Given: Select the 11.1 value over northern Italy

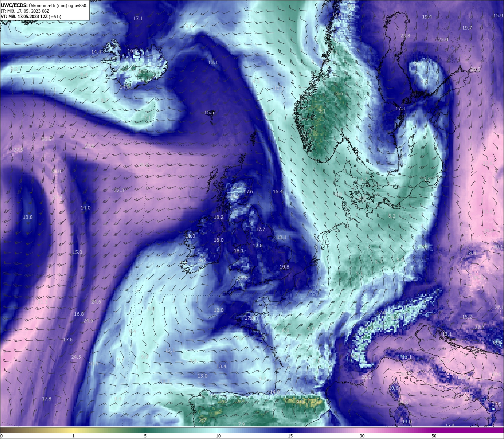Looking at the screenshot, I should click(406, 357).
